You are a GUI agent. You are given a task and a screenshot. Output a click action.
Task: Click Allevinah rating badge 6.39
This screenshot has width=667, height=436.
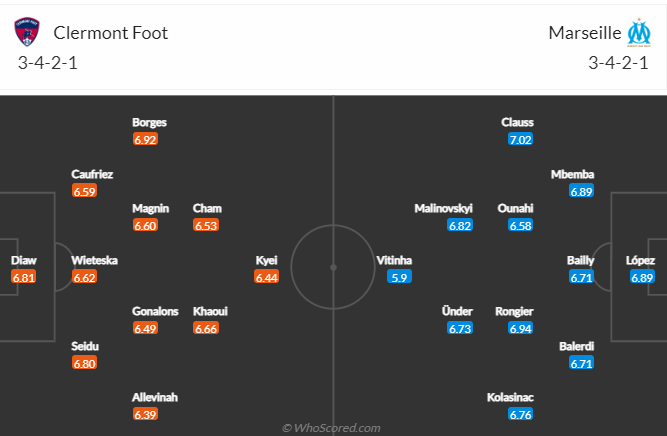[145, 414]
